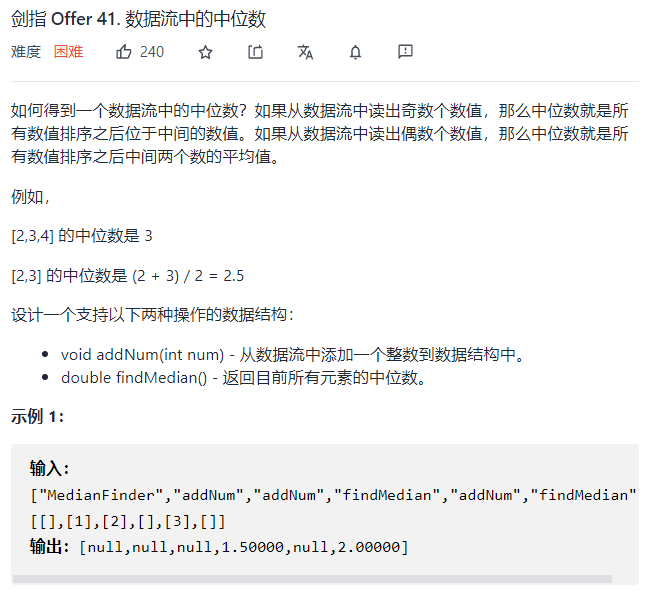663x599 pixels.
Task: Favorite the problem with the star icon
Action: pos(205,52)
